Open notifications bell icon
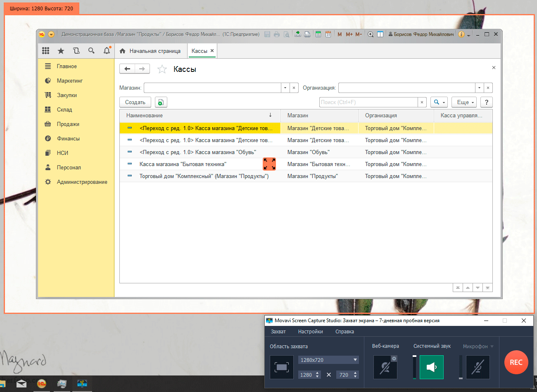Image resolution: width=537 pixels, height=392 pixels. tap(107, 51)
